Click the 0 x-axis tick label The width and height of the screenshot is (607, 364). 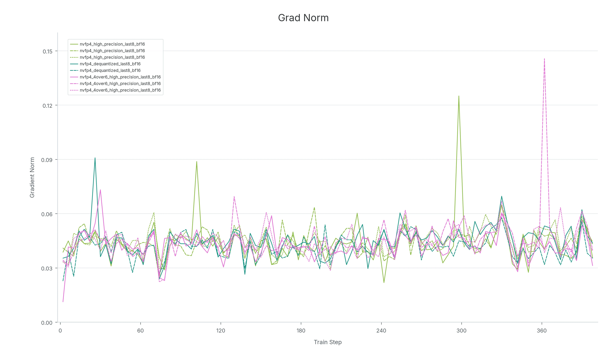click(60, 331)
